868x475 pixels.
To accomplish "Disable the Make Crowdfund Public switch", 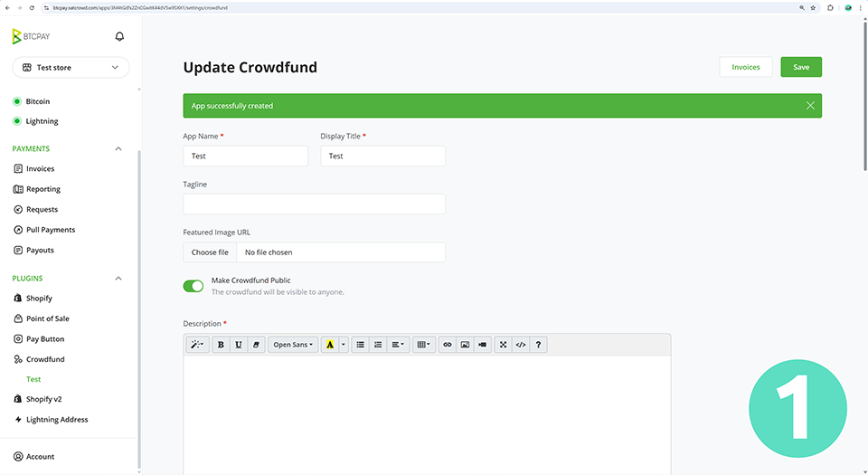I will tap(193, 286).
